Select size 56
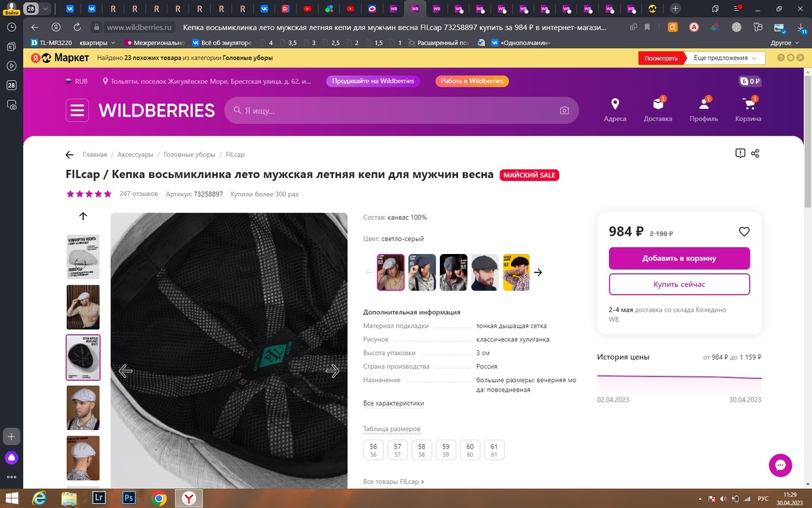 pyautogui.click(x=374, y=450)
